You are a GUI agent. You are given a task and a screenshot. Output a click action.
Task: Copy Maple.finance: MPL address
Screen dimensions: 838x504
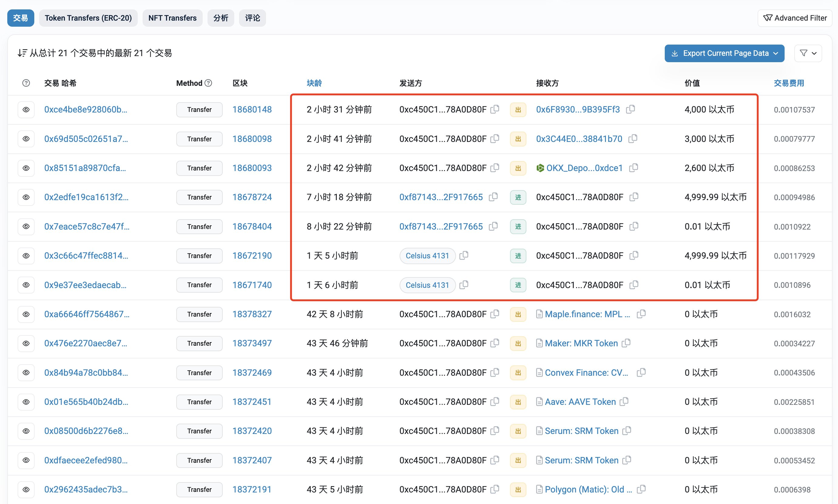(641, 314)
